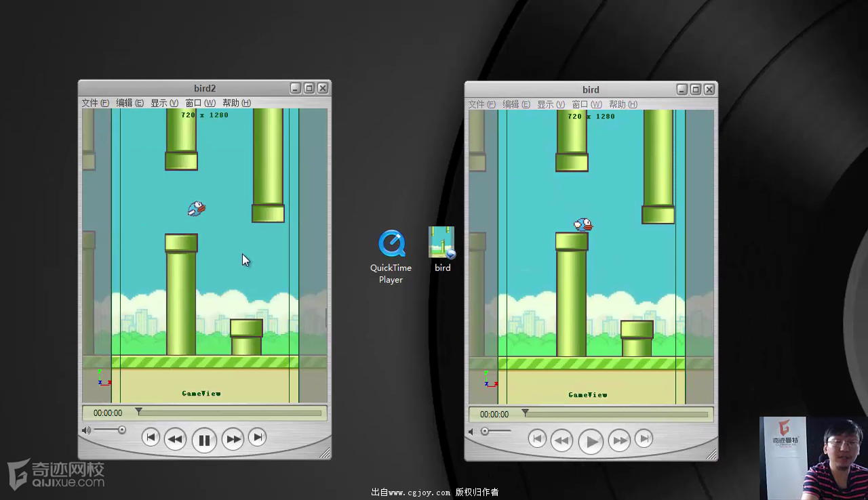Click the video frame in bird window
Image resolution: width=868 pixels, height=500 pixels.
(591, 257)
